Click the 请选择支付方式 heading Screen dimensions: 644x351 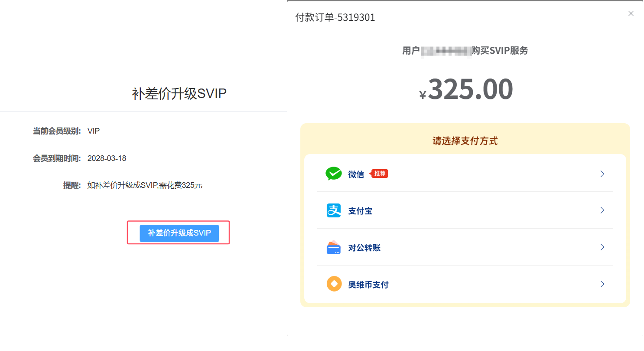465,141
